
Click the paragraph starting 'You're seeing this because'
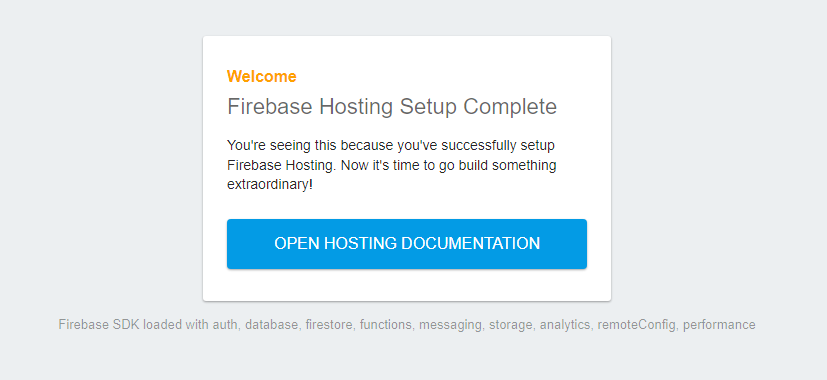point(392,165)
